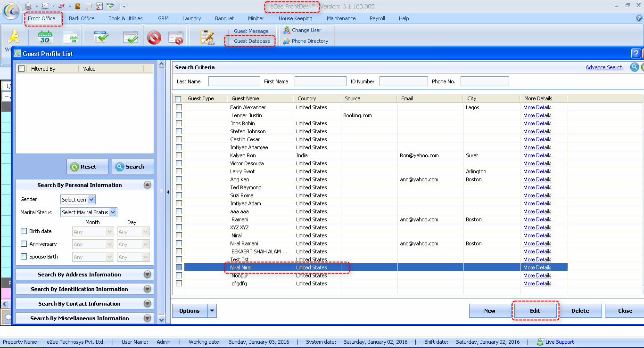
Task: Toggle the Filtered By header checkbox
Action: pos(21,69)
